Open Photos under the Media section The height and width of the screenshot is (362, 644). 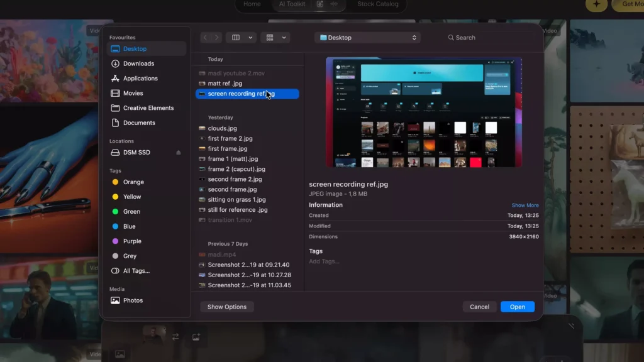pyautogui.click(x=133, y=300)
